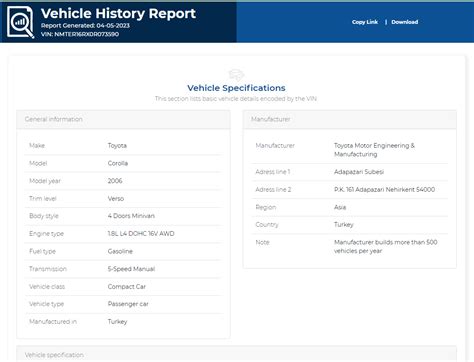Viewport: 474px width, 362px height.
Task: Click the Engine type label
Action: [46, 234]
